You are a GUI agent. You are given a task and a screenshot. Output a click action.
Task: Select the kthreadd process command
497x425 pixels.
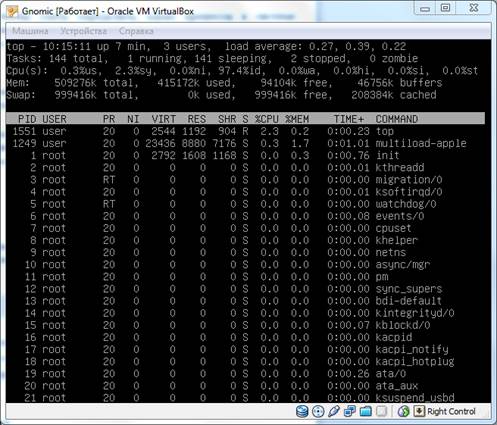(400, 168)
